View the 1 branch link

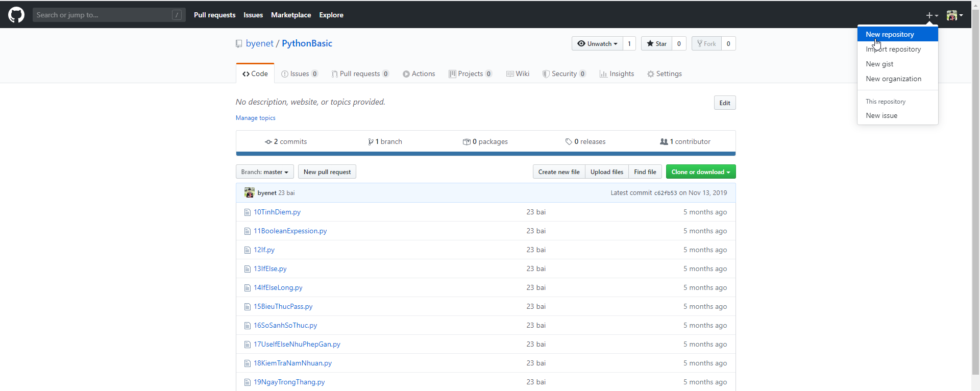pos(385,141)
